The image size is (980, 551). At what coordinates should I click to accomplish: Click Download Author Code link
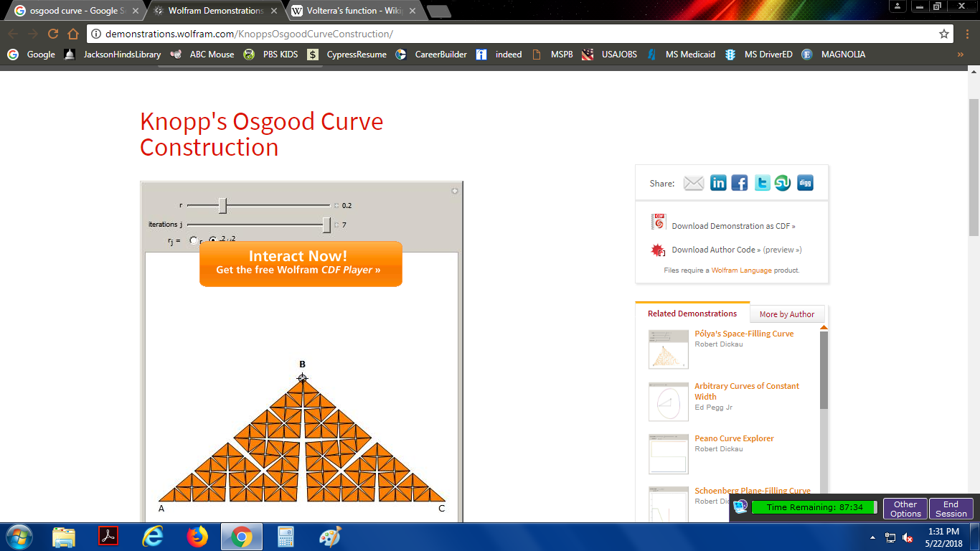click(716, 250)
